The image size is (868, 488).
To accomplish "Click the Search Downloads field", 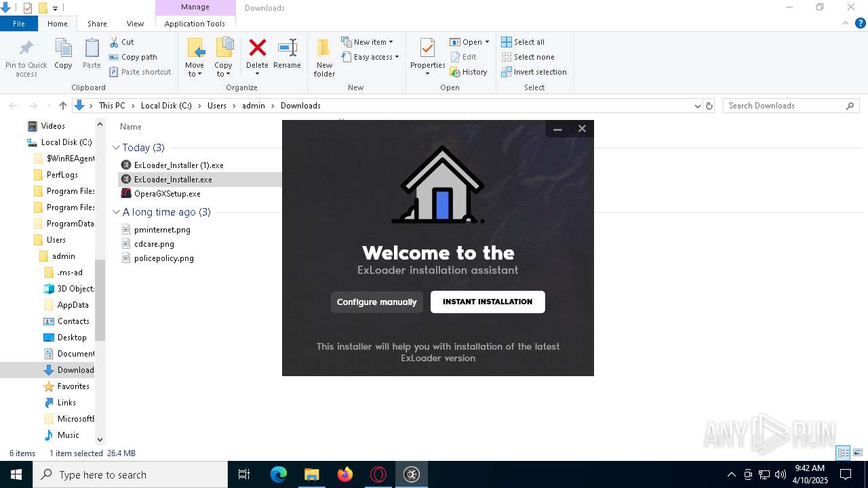I will pyautogui.click(x=791, y=106).
